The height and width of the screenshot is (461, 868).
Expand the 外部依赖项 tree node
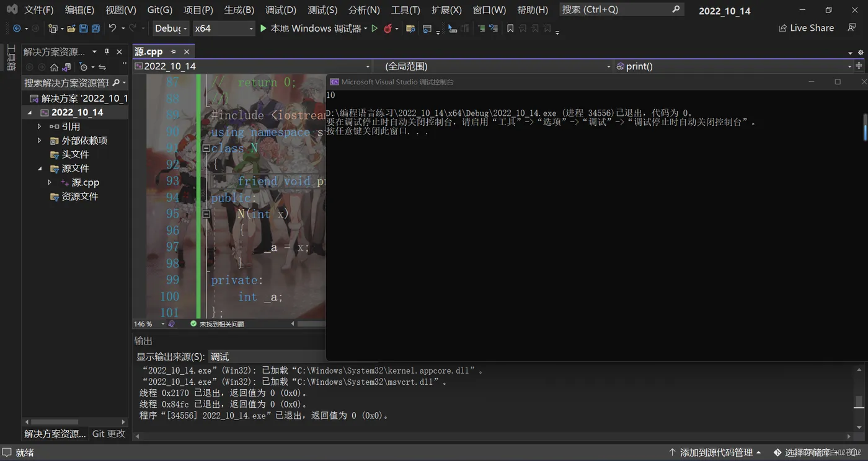pos(40,141)
